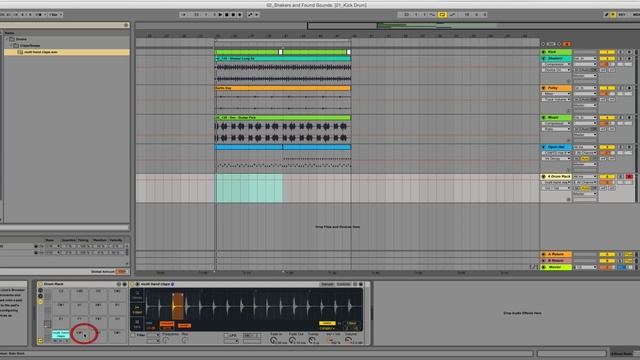Fold the Perky track with its triangle
The width and height of the screenshot is (640, 360).
pos(543,88)
